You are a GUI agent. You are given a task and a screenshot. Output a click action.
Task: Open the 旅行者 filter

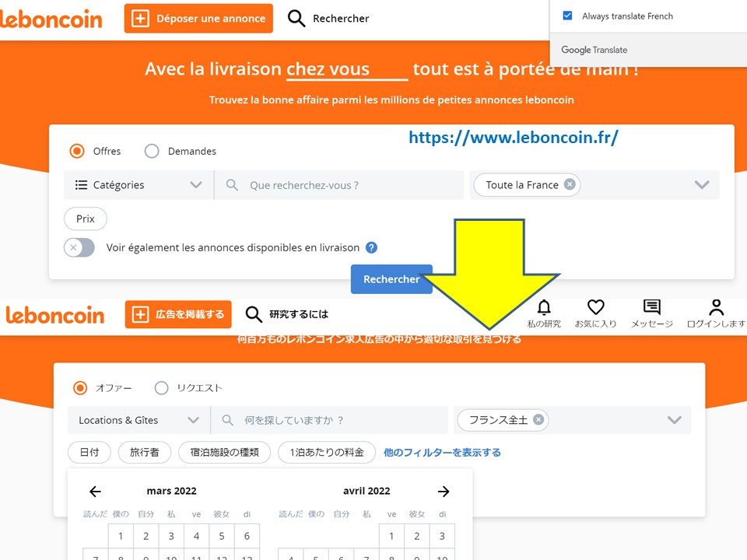click(145, 453)
